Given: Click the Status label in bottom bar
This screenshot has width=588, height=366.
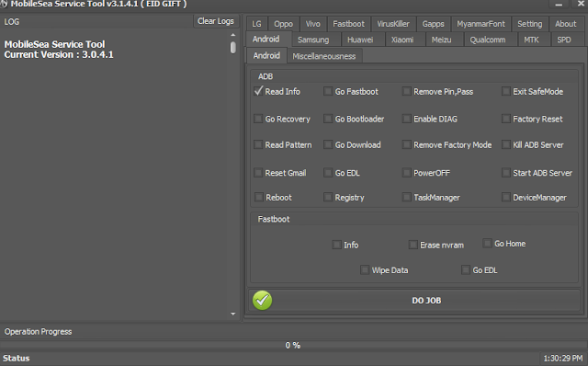Looking at the screenshot, I should click(x=17, y=358).
